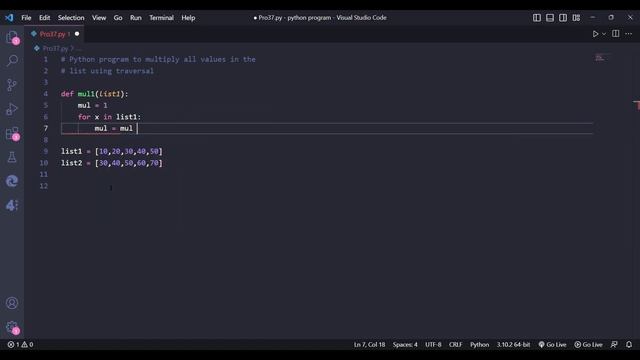Click the Ln 7, Col 18 cursor position
Image resolution: width=640 pixels, height=360 pixels.
369,344
